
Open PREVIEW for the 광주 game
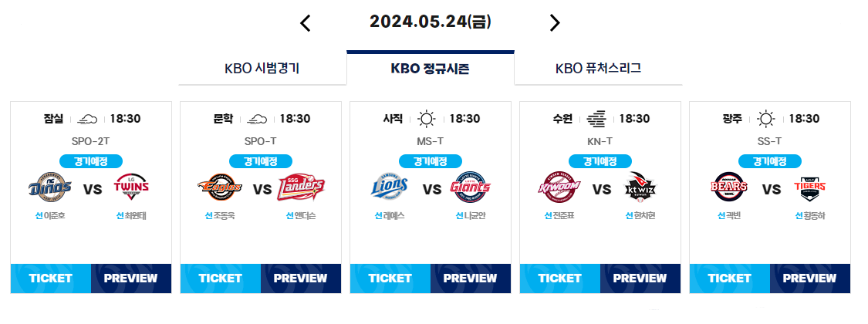pyautogui.click(x=810, y=278)
